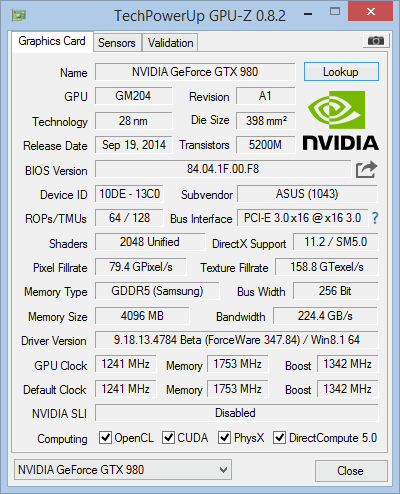Click the Subvendor field ASUS (1043)
The width and height of the screenshot is (400, 494).
click(307, 194)
